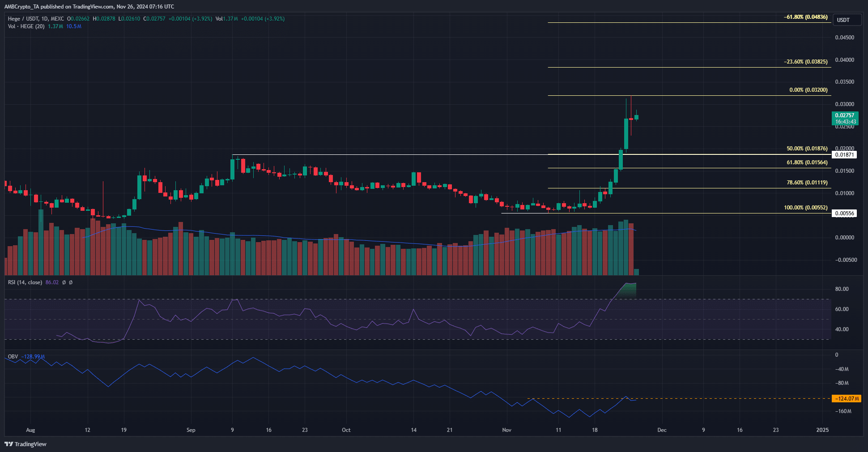Select the 0.00% (0.03200) Fibonacci label
Viewport: 868px width, 452px height.
point(808,90)
